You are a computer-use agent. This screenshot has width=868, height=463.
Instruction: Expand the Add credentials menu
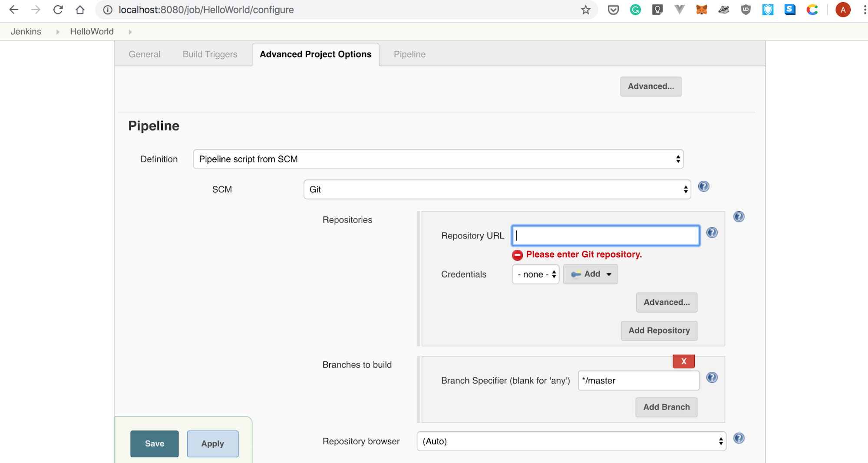pos(591,274)
